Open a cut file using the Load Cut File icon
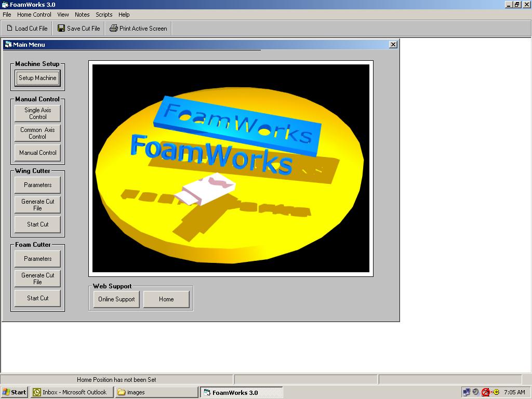Screen dimensions: 532x399 point(26,28)
